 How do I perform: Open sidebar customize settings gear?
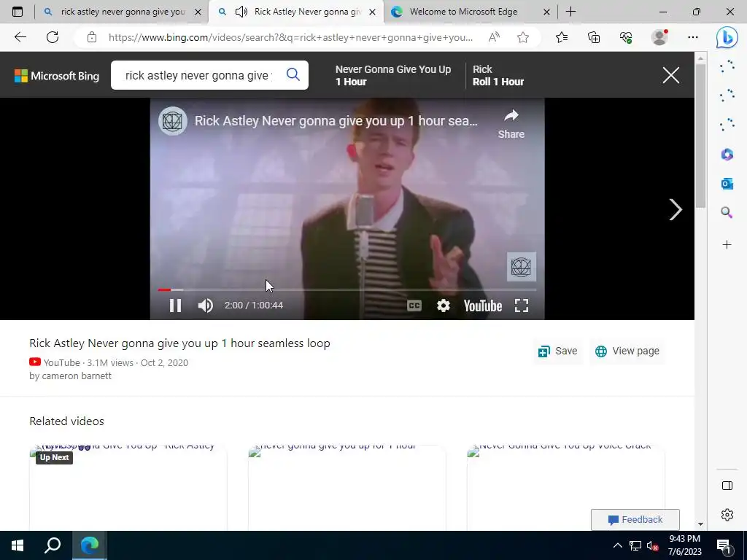pos(727,515)
